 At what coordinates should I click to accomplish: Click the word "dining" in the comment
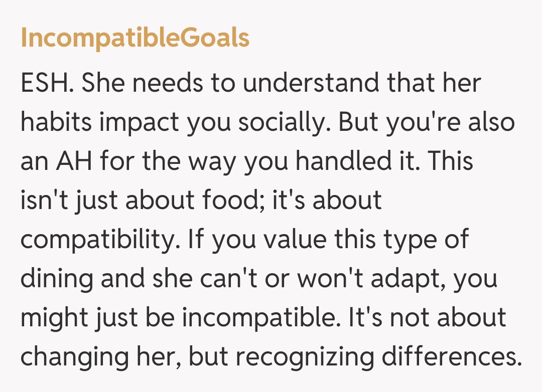point(56,279)
